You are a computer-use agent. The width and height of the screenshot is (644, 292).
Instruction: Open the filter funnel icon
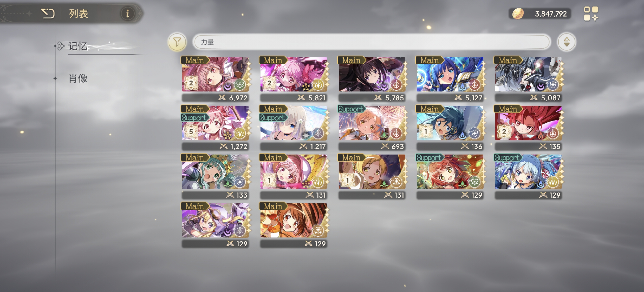point(177,42)
